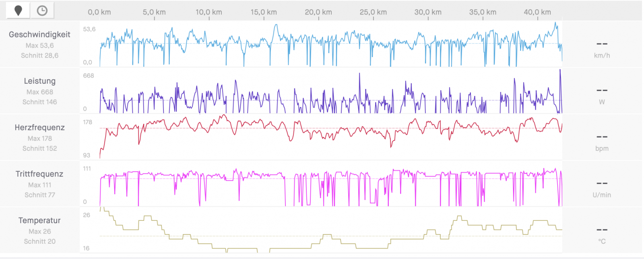This screenshot has height=259, width=644.
Task: Select the Leistung chart label
Action: coord(39,81)
